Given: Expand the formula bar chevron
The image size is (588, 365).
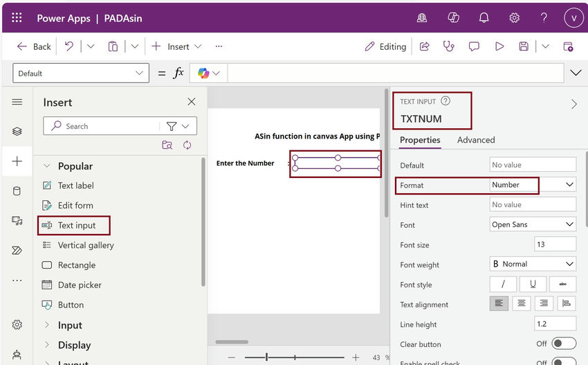Looking at the screenshot, I should click(x=576, y=73).
